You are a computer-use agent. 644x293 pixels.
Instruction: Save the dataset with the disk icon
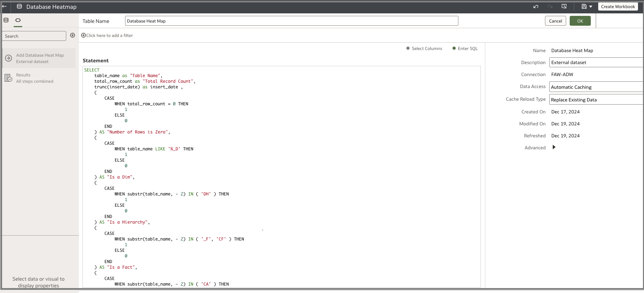click(584, 6)
